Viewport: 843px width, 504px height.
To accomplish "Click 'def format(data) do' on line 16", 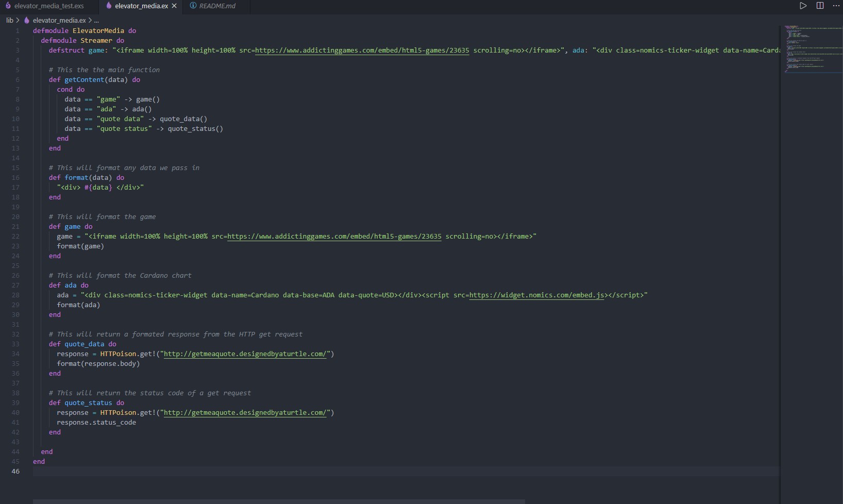I will pyautogui.click(x=87, y=178).
